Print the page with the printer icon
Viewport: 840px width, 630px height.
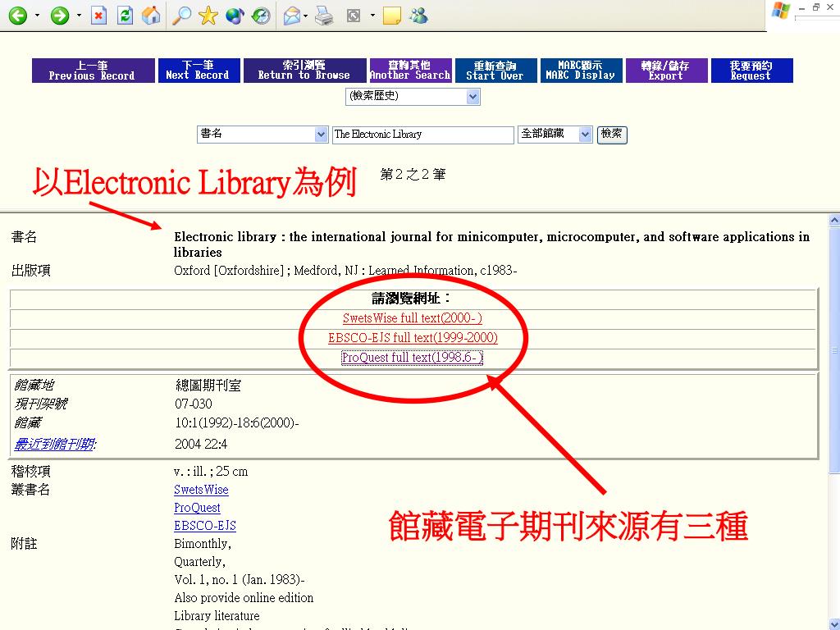coord(324,16)
